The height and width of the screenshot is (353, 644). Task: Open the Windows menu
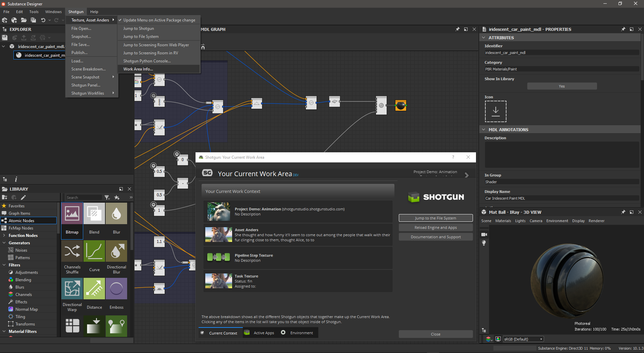point(53,11)
